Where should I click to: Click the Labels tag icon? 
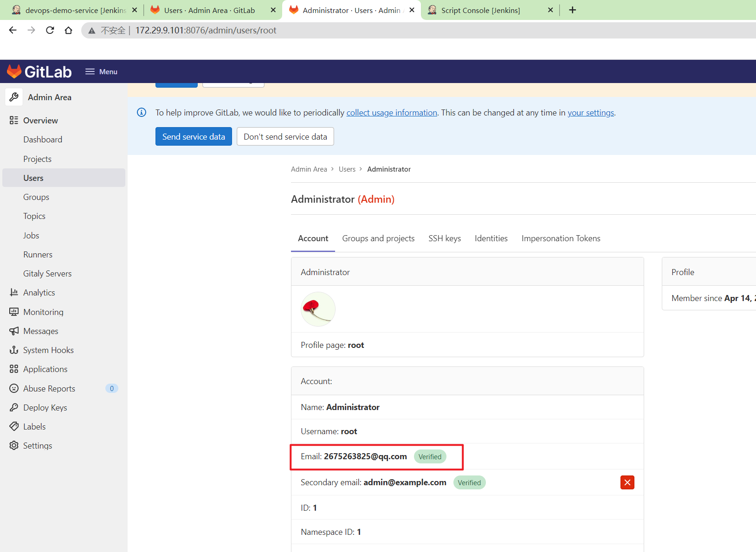click(14, 426)
